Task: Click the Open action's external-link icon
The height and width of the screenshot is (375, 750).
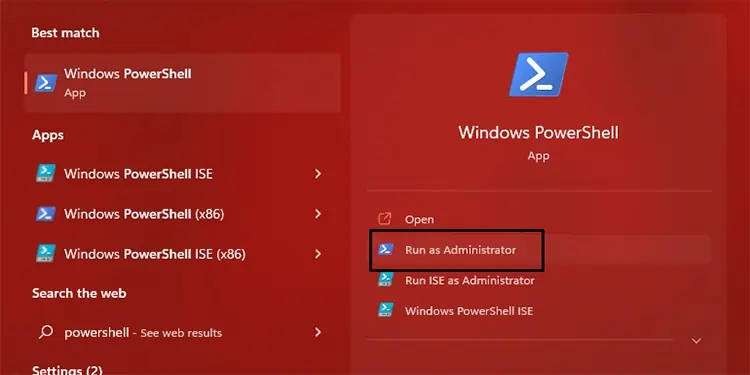Action: [385, 219]
